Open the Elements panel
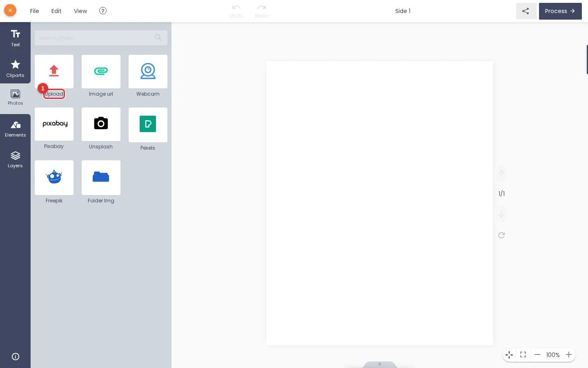 pos(15,129)
